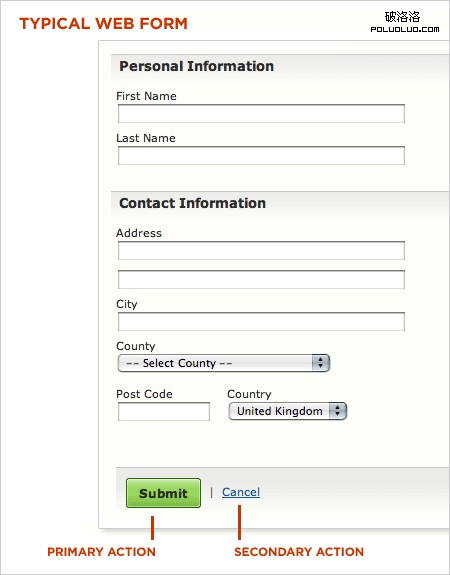Click the Personal Information section heading

[197, 66]
